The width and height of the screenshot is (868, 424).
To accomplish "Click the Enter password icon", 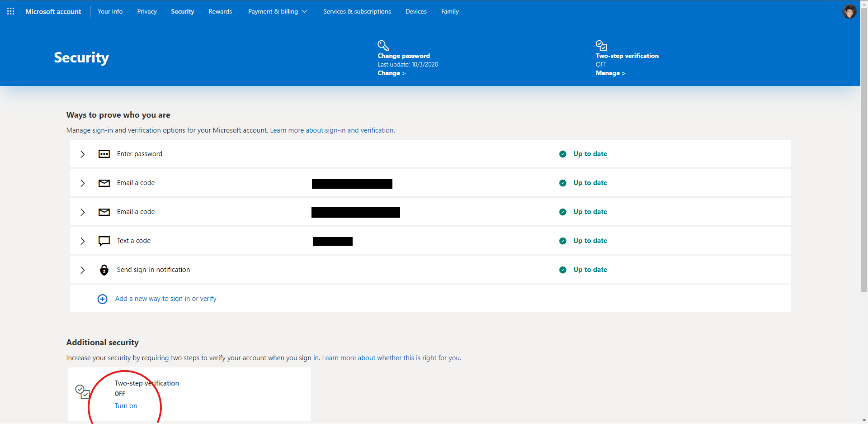I will [x=104, y=154].
